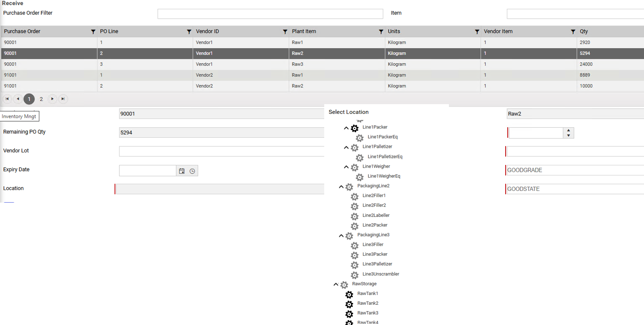Viewport: 644px width, 325px height.
Task: Go to the next page of results
Action: pyautogui.click(x=52, y=99)
